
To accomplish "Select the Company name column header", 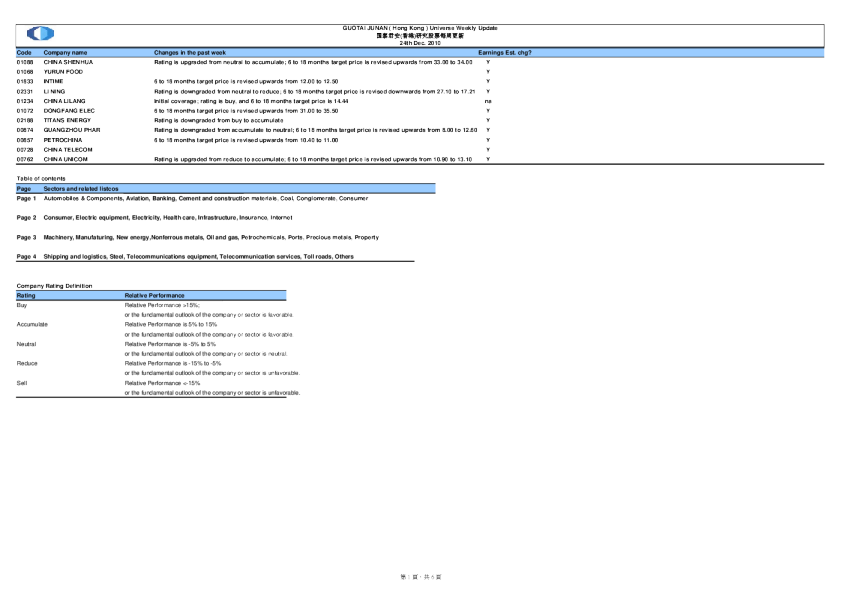I will [66, 52].
